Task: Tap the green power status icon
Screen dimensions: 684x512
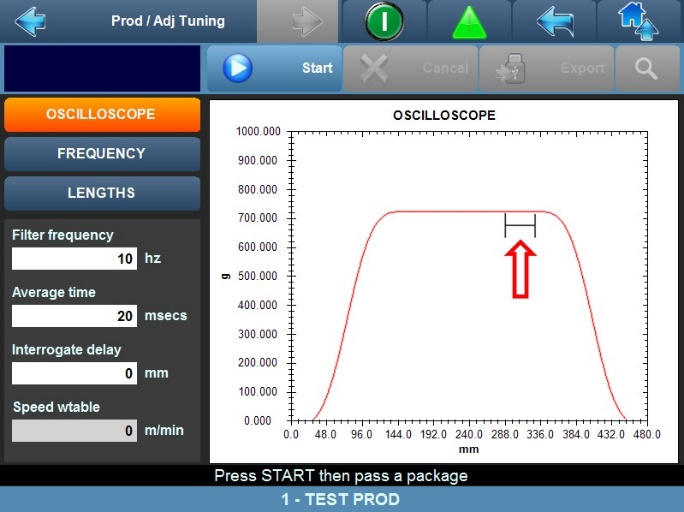Action: point(384,21)
